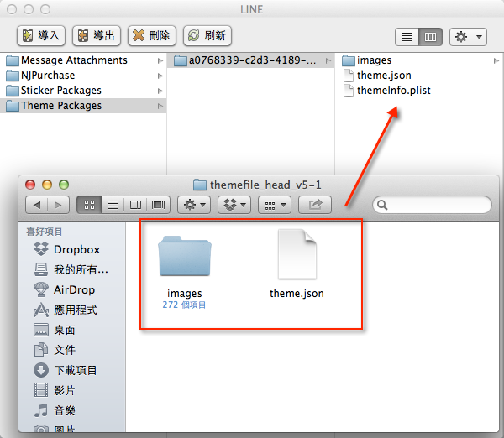Click the 導出 (export) button
The width and height of the screenshot is (504, 438).
97,35
